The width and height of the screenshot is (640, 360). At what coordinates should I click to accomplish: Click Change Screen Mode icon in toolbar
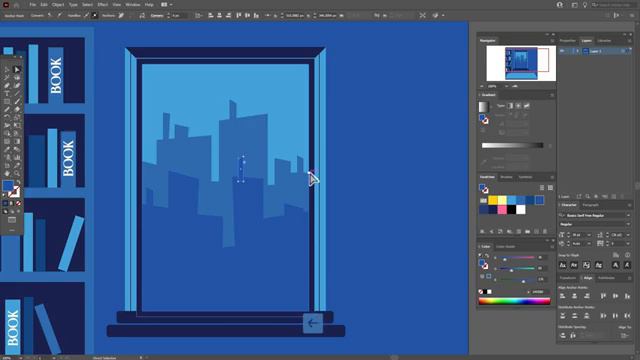coord(12,220)
